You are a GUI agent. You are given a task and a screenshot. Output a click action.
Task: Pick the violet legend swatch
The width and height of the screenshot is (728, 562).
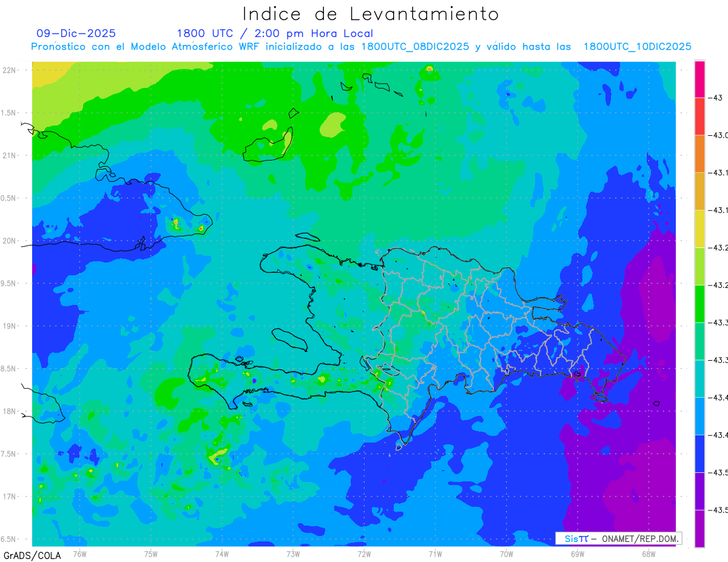pyautogui.click(x=699, y=491)
